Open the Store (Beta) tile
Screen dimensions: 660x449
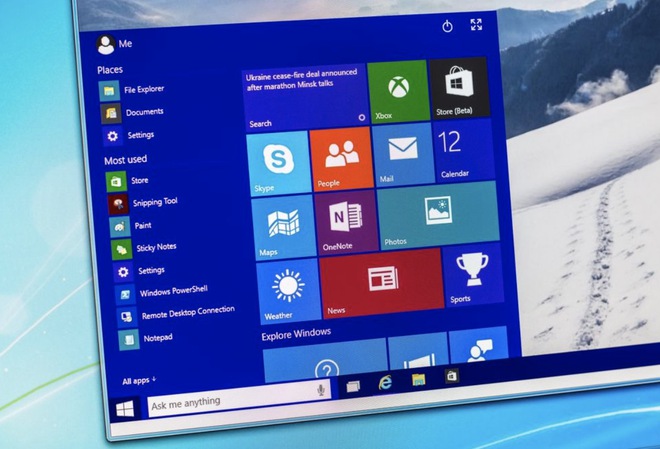(459, 88)
